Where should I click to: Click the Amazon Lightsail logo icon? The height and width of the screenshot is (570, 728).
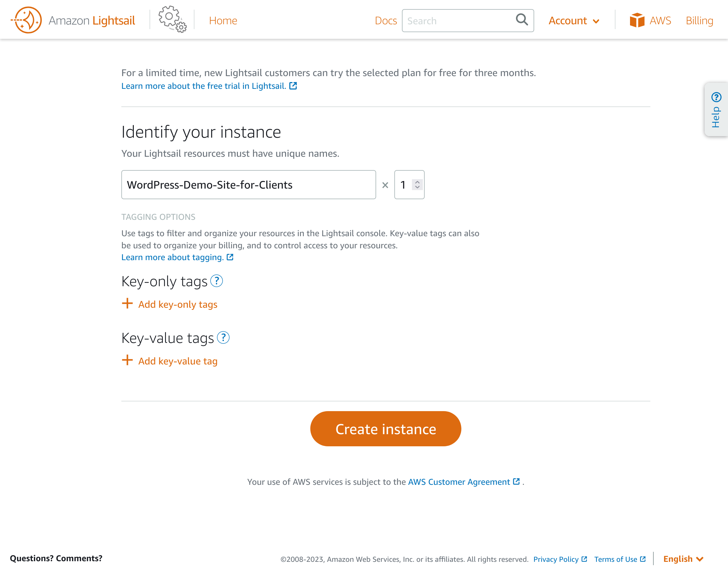tap(26, 20)
